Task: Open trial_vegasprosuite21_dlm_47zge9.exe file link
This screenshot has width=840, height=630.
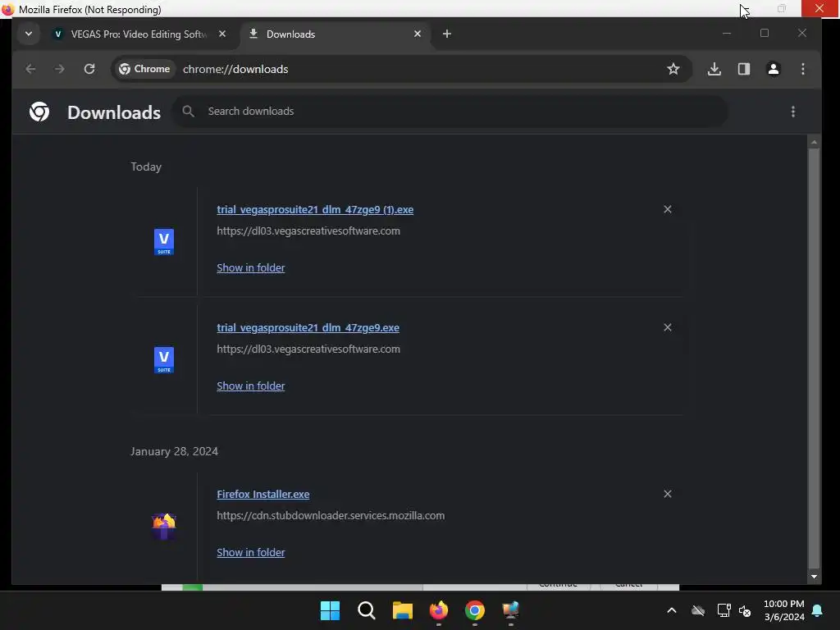Action: click(x=308, y=328)
